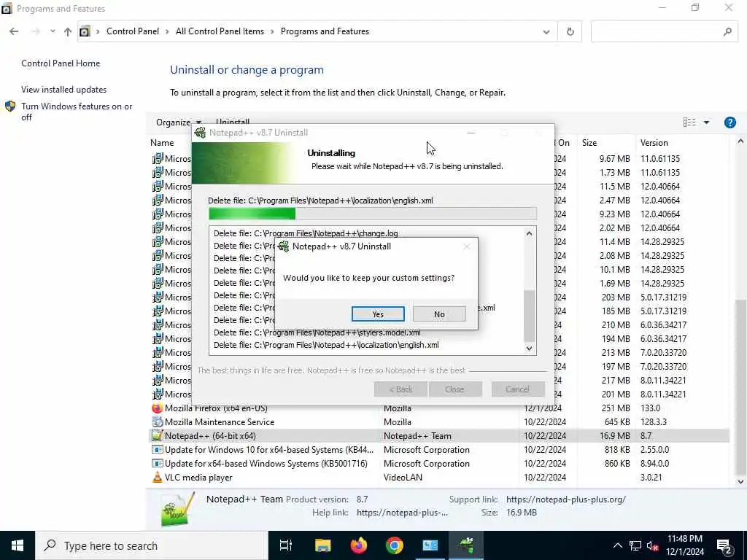The width and height of the screenshot is (747, 560).
Task: Click the Windows features shield icon
Action: [10, 106]
